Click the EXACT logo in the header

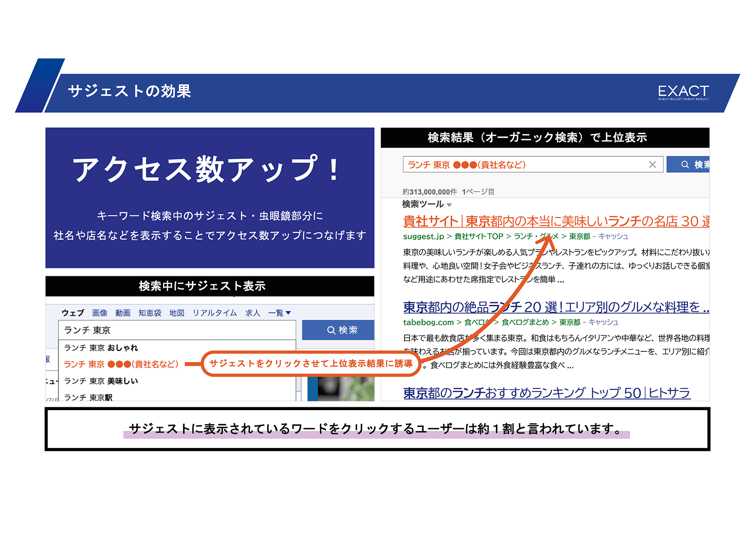pyautogui.click(x=683, y=92)
